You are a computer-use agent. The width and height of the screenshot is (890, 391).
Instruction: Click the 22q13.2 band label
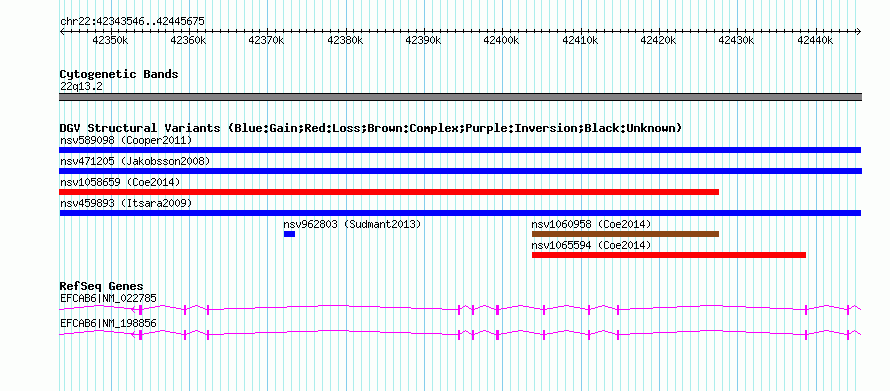point(81,87)
